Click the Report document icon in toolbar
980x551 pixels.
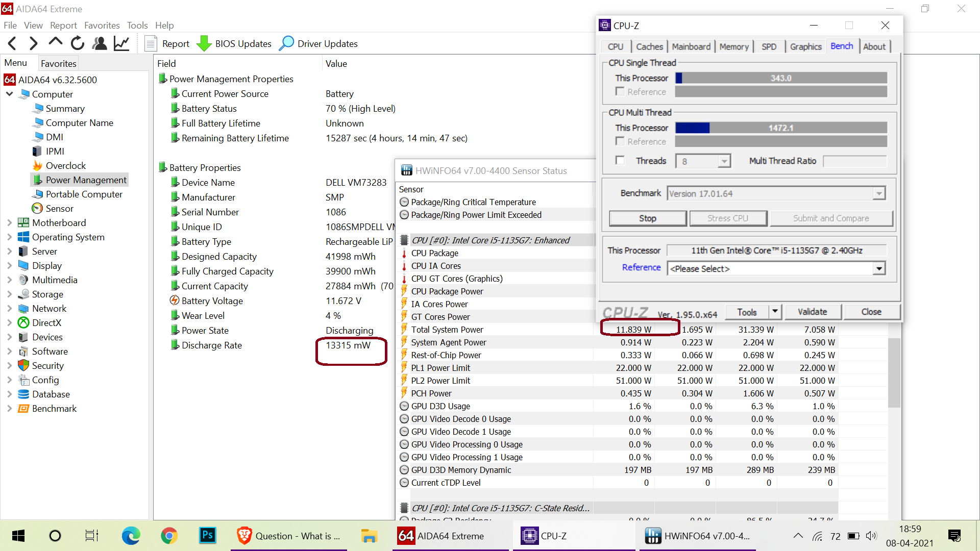(x=151, y=44)
